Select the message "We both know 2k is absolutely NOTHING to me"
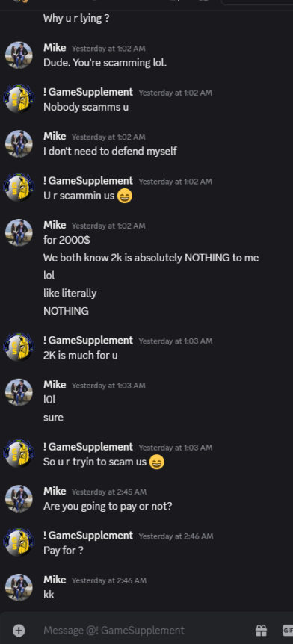 [x=151, y=258]
